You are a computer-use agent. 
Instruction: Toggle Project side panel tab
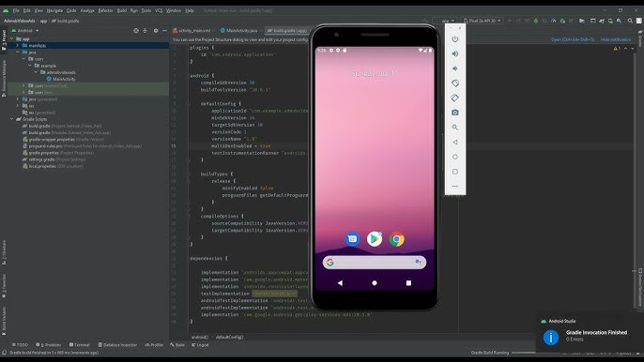coord(4,39)
